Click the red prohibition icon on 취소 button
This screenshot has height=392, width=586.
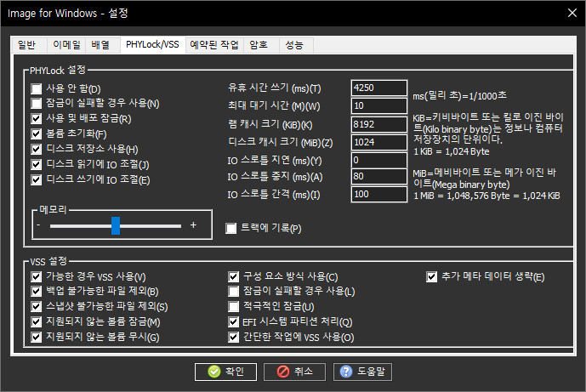(x=283, y=372)
